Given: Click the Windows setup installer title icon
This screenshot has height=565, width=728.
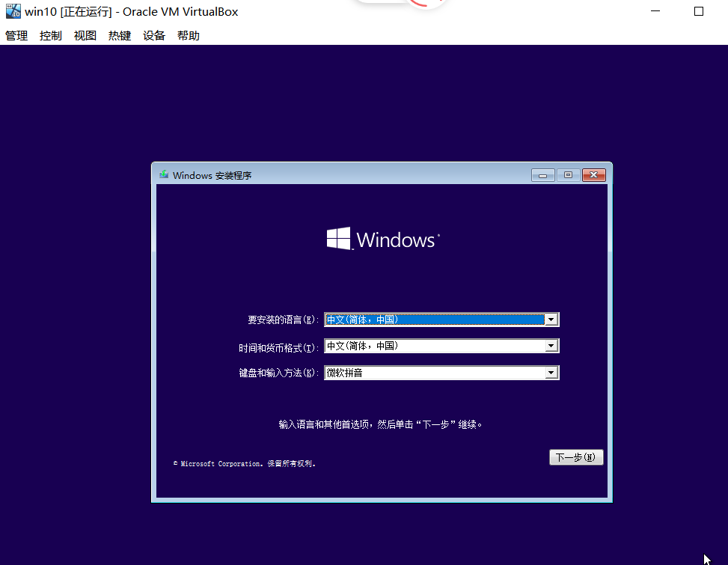Looking at the screenshot, I should 164,175.
